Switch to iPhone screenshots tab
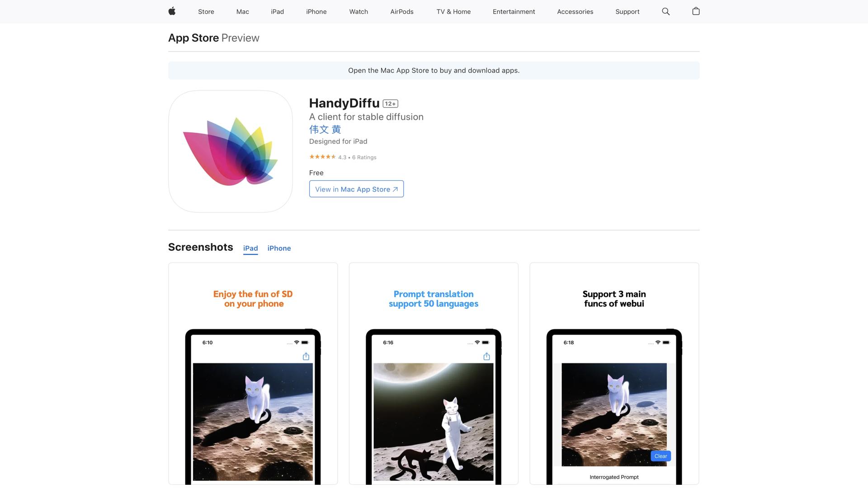Screen dimensions: 868x488 click(x=279, y=248)
